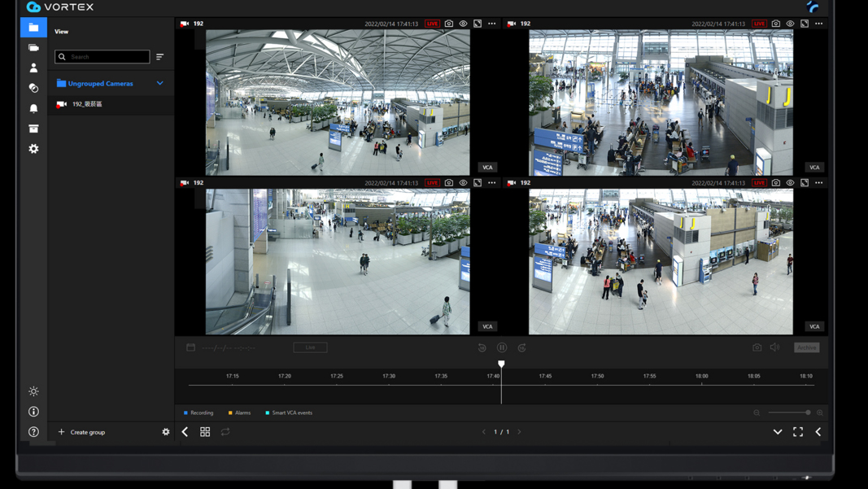Viewport: 868px width, 489px height.
Task: Open the grid layout selector
Action: tap(205, 432)
